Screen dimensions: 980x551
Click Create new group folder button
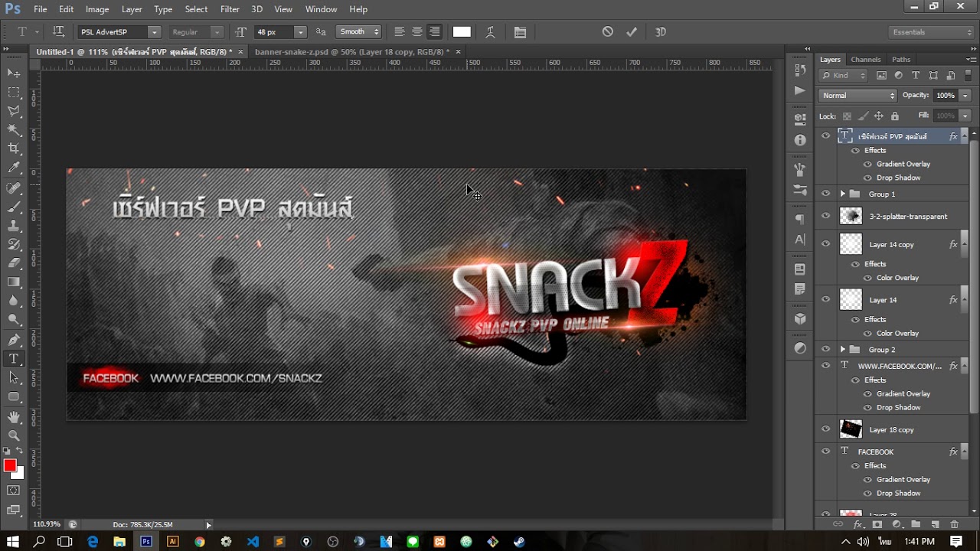(916, 524)
